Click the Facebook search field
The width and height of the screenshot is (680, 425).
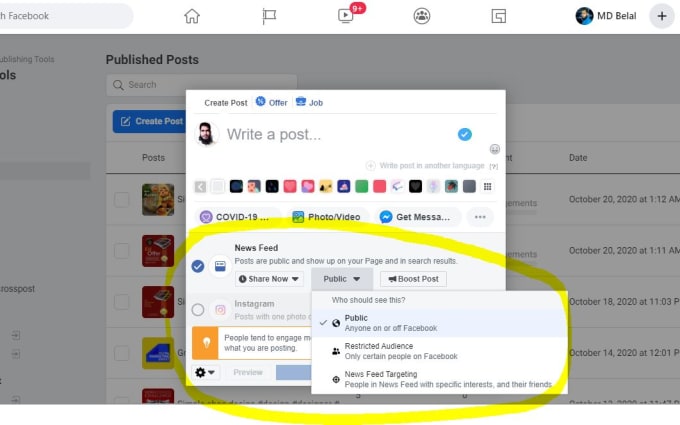pyautogui.click(x=65, y=16)
